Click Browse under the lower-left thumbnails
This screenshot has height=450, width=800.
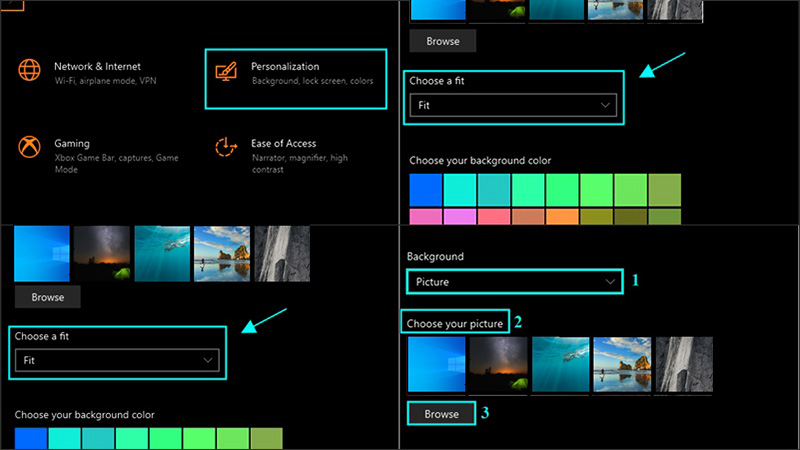[47, 297]
